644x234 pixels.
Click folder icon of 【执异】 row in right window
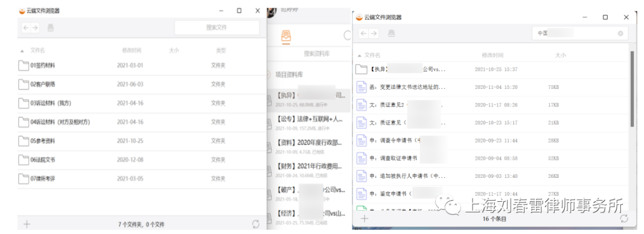361,69
